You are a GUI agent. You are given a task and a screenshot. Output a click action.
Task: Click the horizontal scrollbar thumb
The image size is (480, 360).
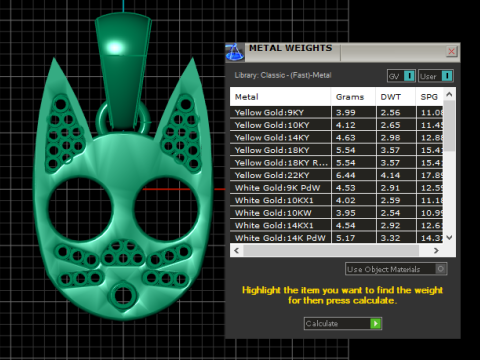(331, 250)
